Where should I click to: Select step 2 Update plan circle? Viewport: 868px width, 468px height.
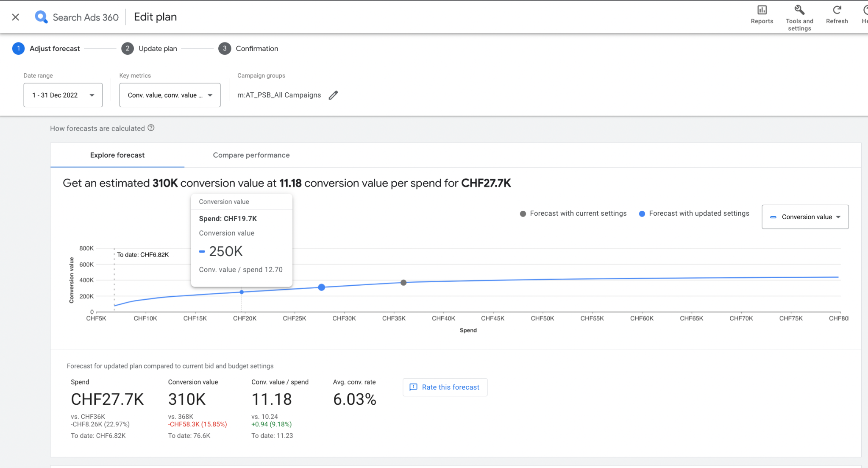(x=128, y=48)
